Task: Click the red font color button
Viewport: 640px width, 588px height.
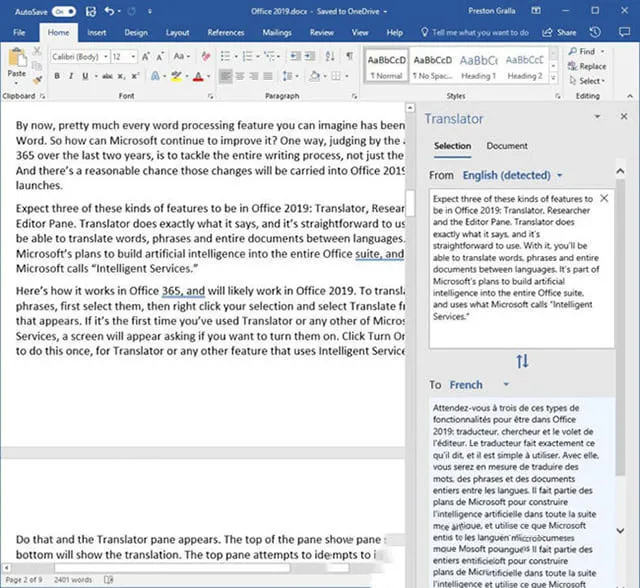Action: point(198,76)
